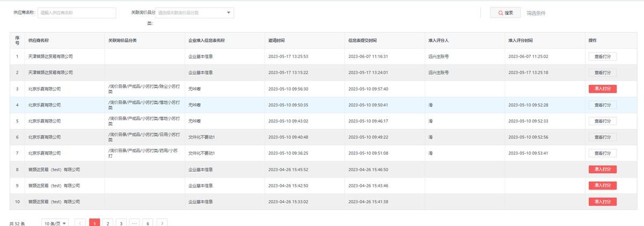This screenshot has width=644, height=226.
Task: Click 准入打分 for row 3
Action: point(602,89)
